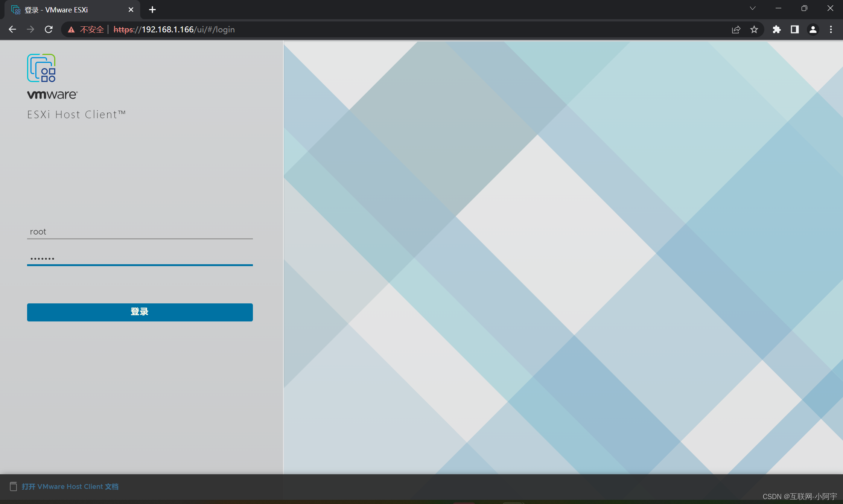Click the not-secure warning icon
Viewport: 843px width, 504px height.
(x=71, y=30)
